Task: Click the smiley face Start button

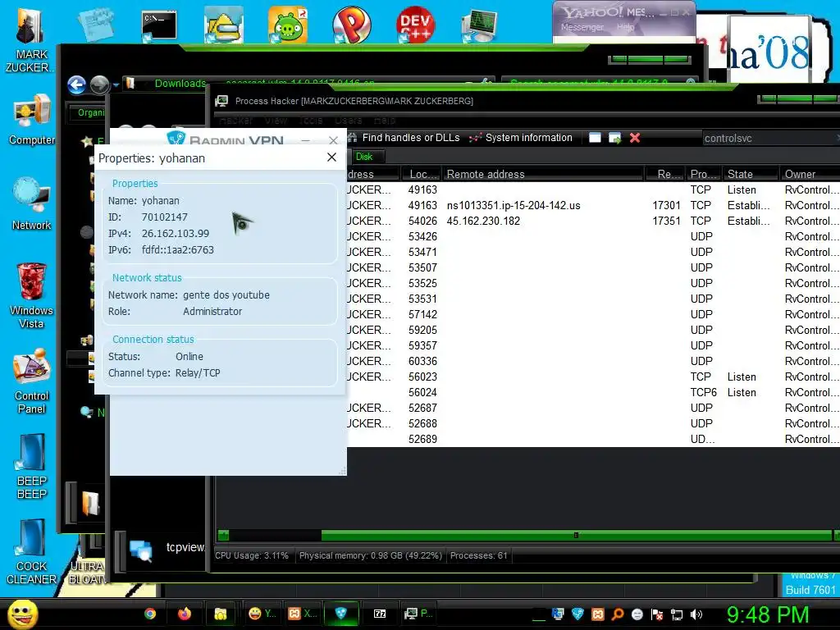Action: point(22,614)
